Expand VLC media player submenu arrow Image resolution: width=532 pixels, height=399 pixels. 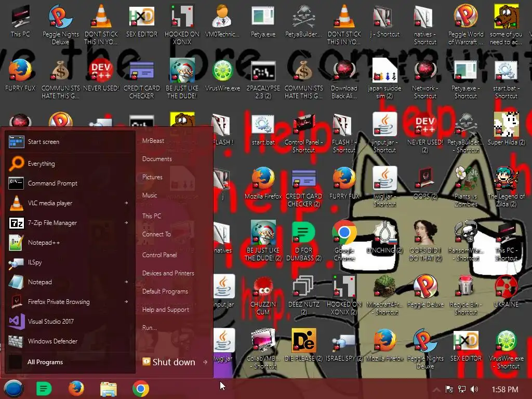126,203
